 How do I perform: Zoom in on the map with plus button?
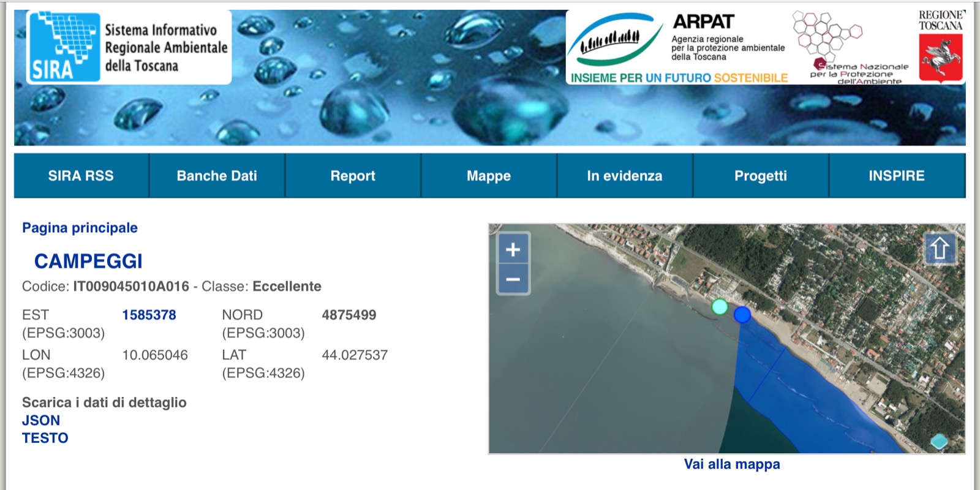point(513,249)
